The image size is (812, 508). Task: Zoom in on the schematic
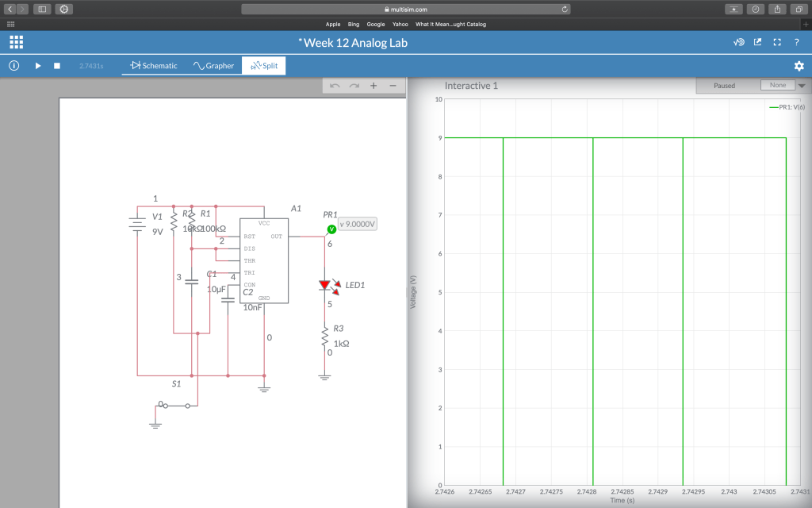coord(373,86)
